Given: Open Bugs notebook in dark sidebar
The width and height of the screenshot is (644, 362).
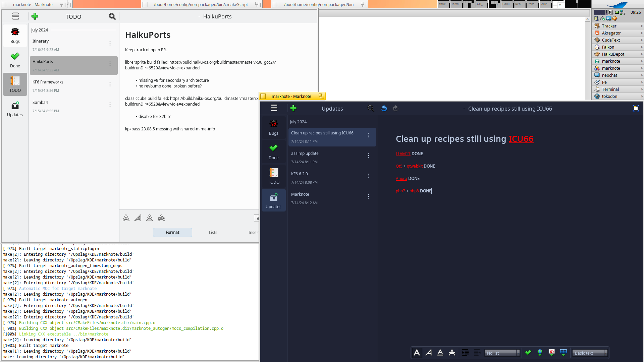Looking at the screenshot, I should (x=274, y=127).
